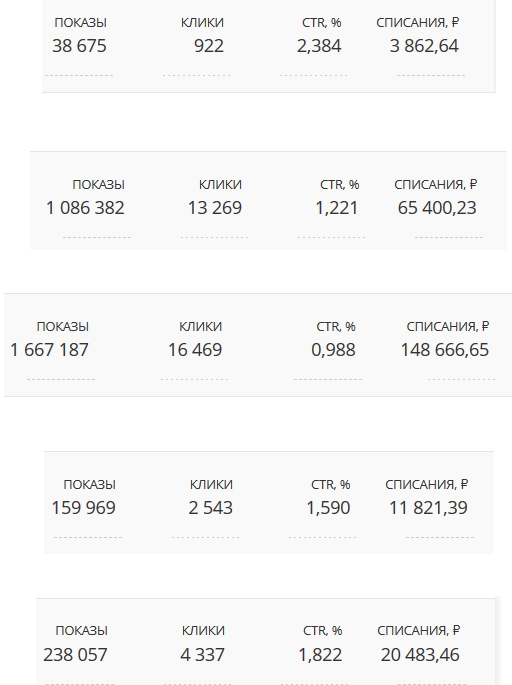Open the 148 666,65 charges amount

445,349
